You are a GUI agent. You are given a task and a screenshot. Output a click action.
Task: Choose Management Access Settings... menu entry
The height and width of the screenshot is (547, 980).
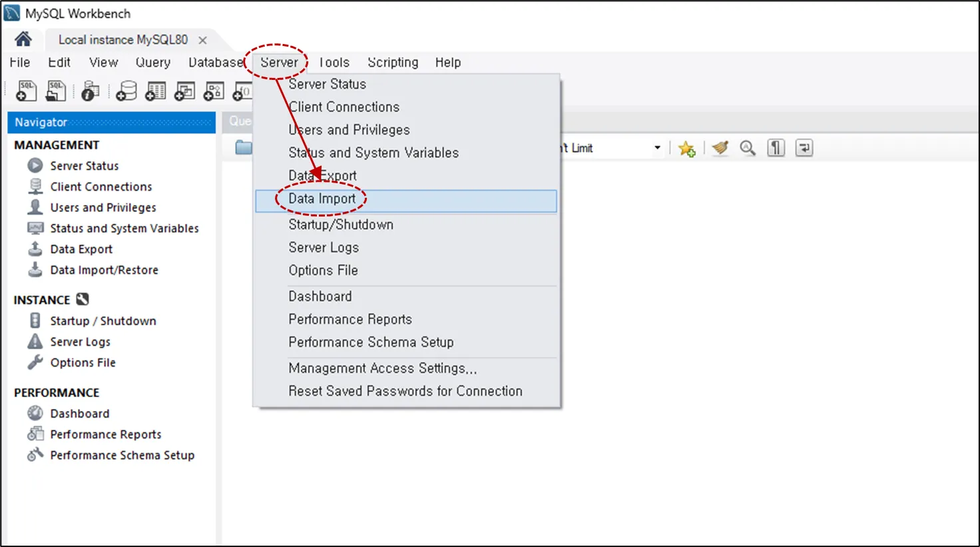[406, 368]
